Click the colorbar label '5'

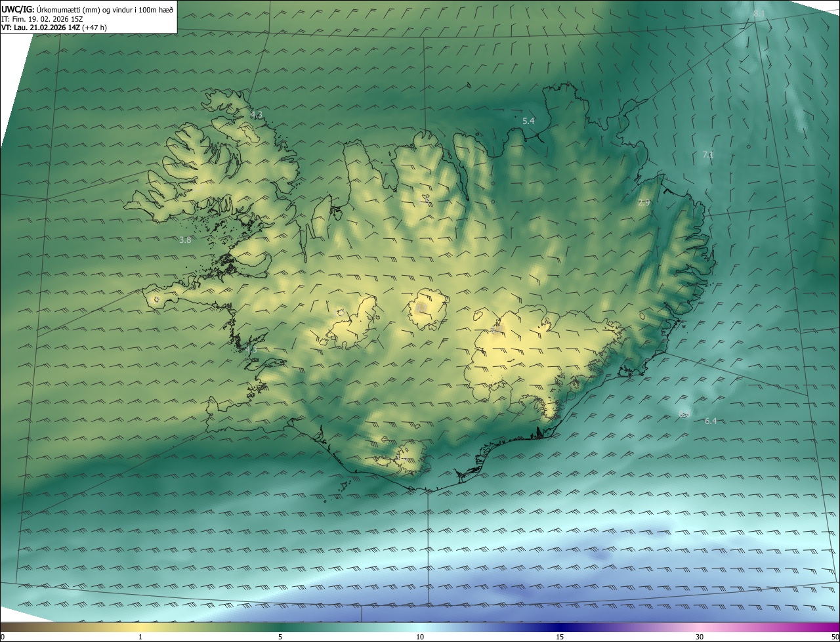point(280,637)
